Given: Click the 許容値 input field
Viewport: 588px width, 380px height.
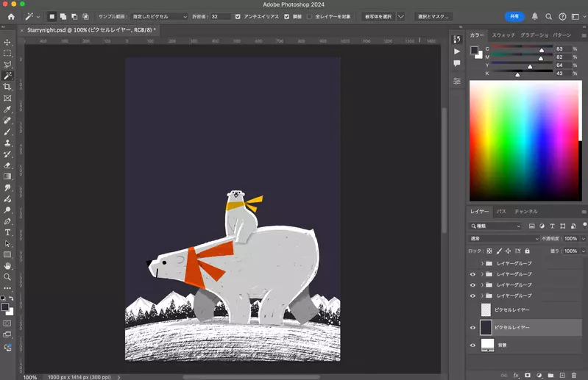Looking at the screenshot, I should coord(220,16).
